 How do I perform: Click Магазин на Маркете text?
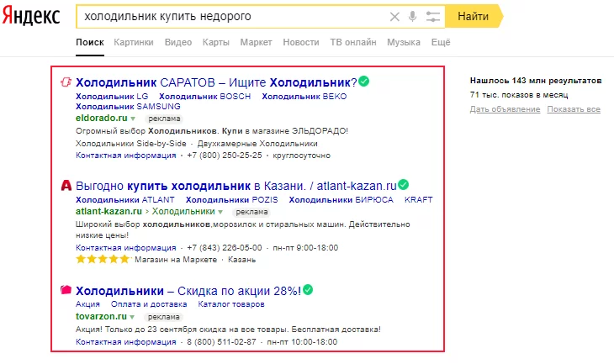[176, 260]
